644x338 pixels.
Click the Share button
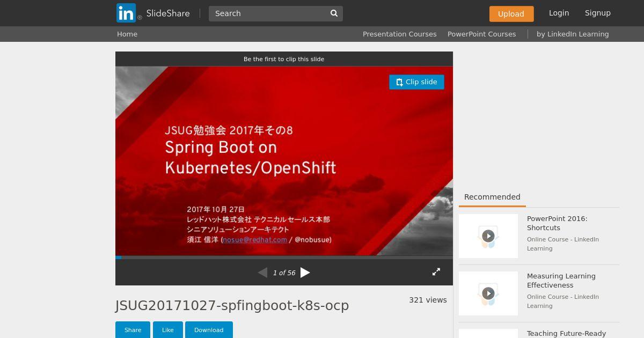133,330
